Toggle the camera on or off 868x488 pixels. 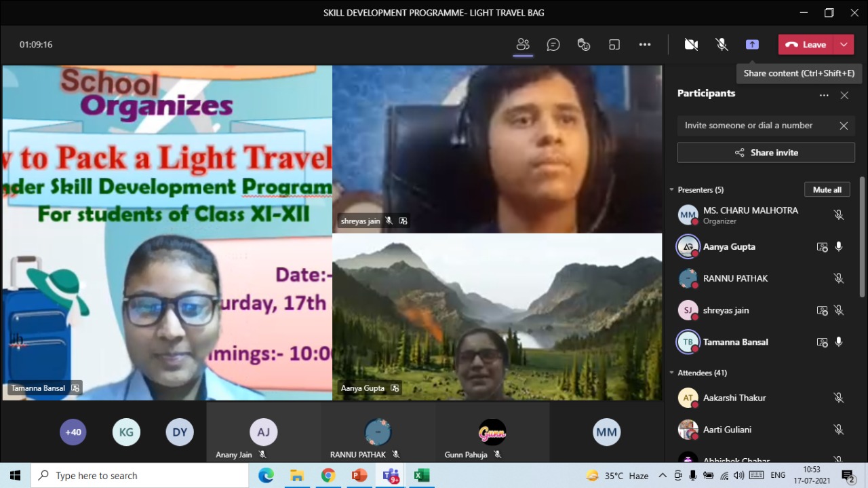pyautogui.click(x=691, y=45)
